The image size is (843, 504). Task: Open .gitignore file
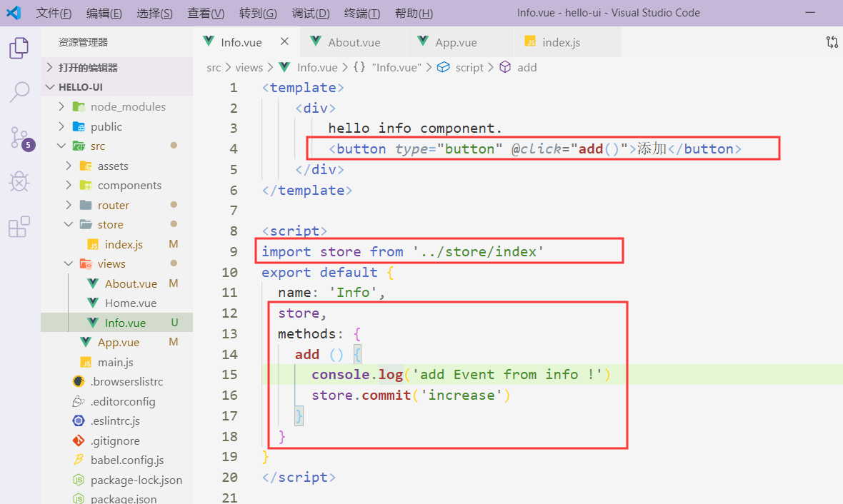pos(116,440)
